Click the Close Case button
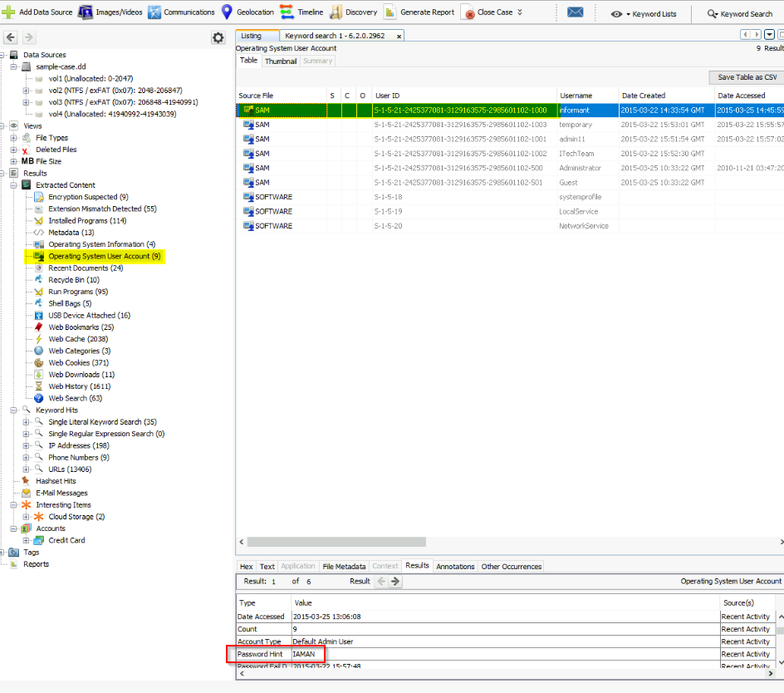Viewport: 784px width, 693px height. point(488,12)
